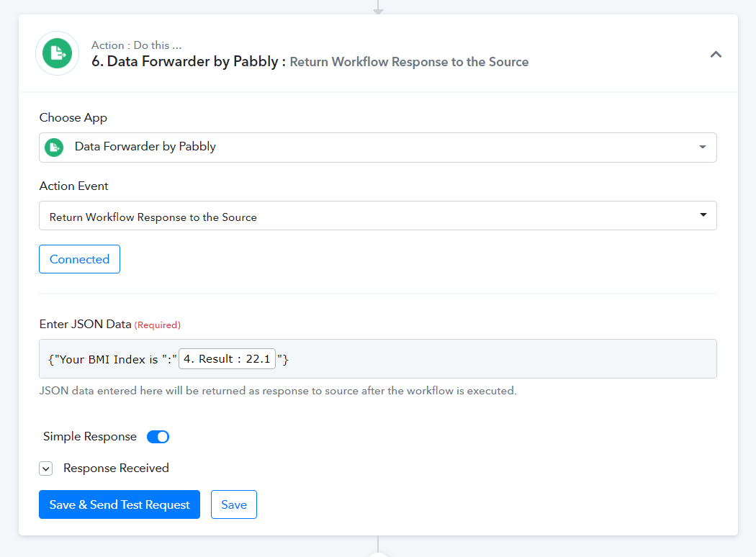
Task: Click the 'Response Received' label
Action: (116, 468)
